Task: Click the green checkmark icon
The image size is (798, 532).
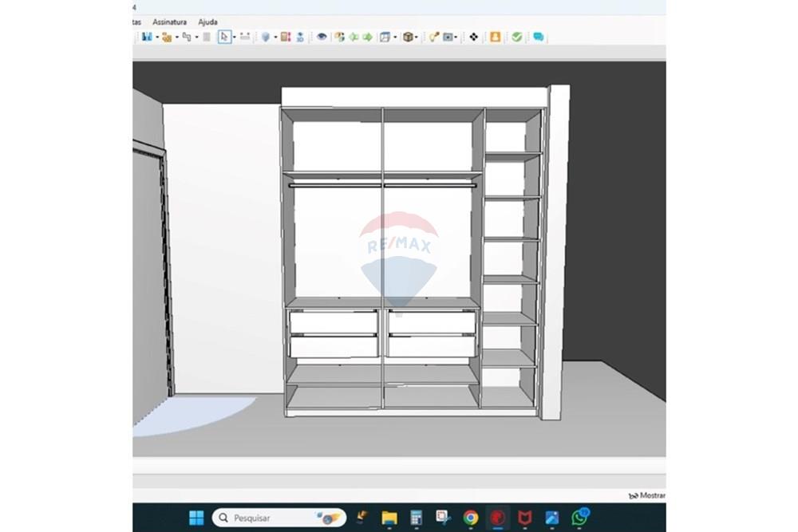Action: (517, 37)
